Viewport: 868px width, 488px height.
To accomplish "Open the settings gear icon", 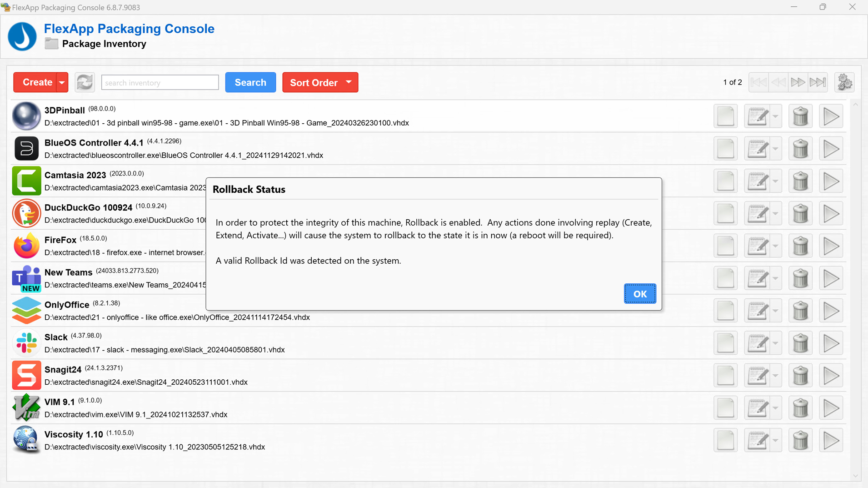I will (x=845, y=82).
